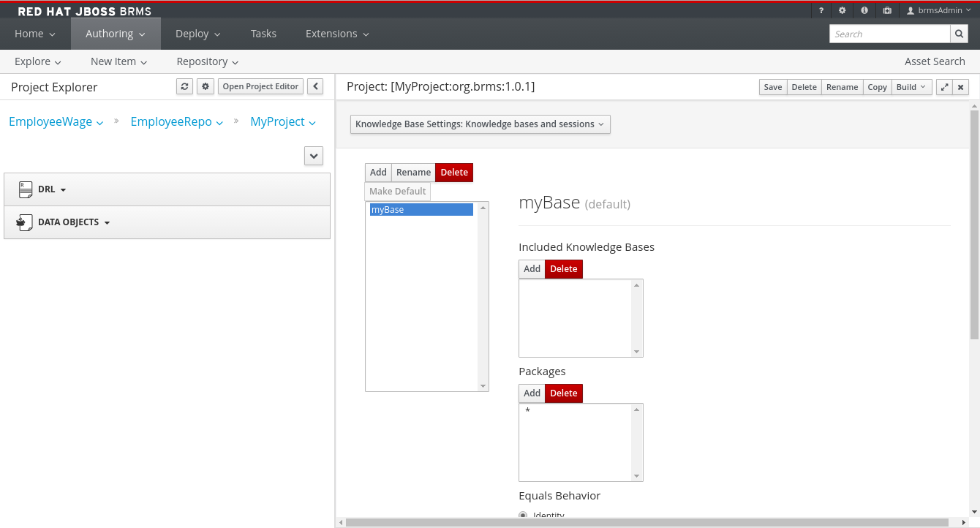Click Make Default button
980x528 pixels.
coord(397,192)
